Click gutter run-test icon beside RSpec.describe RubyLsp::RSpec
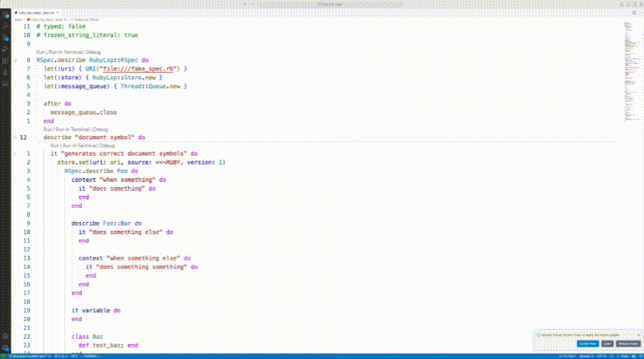The image size is (644, 359). 16,60
